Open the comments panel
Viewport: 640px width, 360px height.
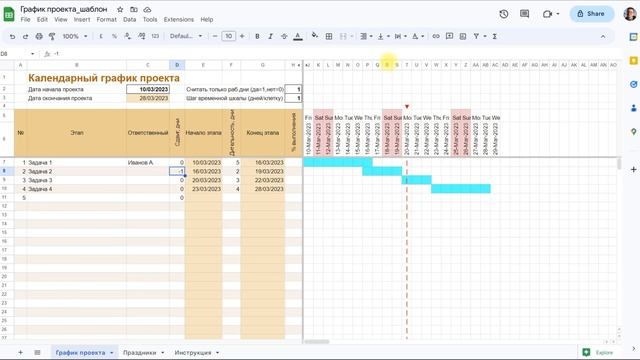click(x=524, y=14)
